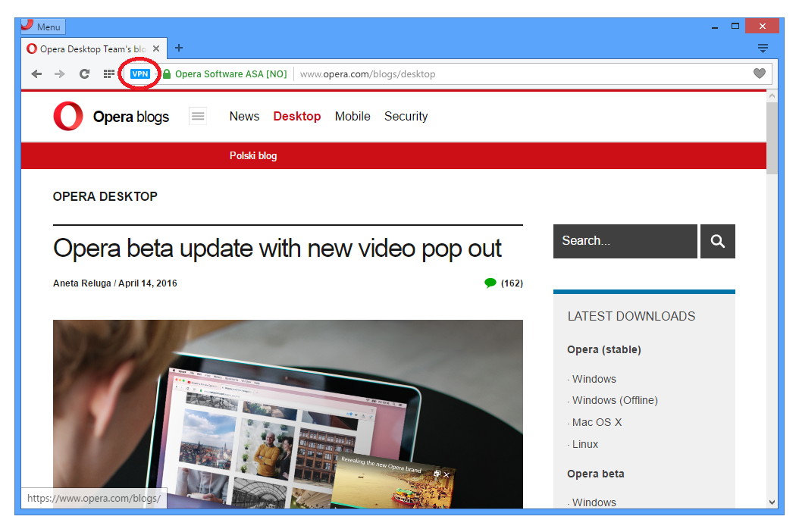Open the Polski blog link
Image resolution: width=799 pixels, height=532 pixels.
click(x=253, y=156)
